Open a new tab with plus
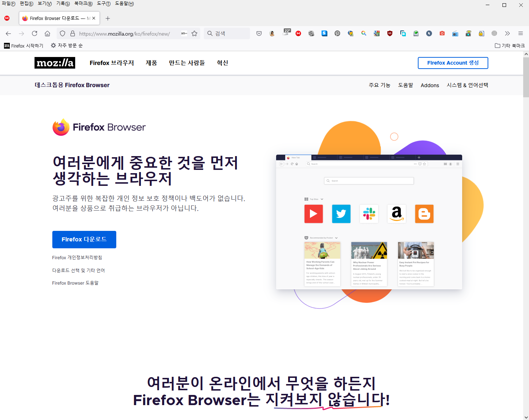 point(108,18)
